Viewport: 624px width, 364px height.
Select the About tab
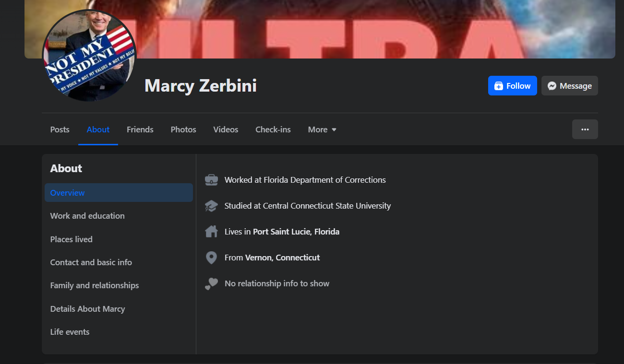[x=98, y=129]
